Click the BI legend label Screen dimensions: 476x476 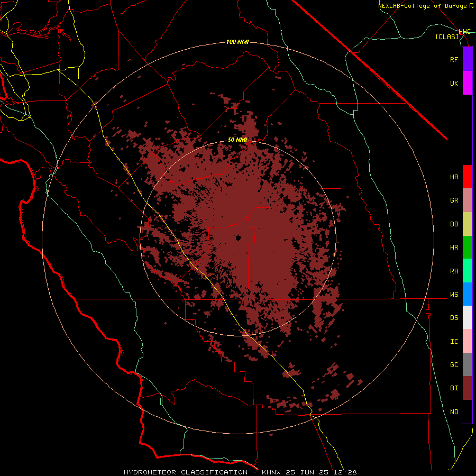point(454,388)
